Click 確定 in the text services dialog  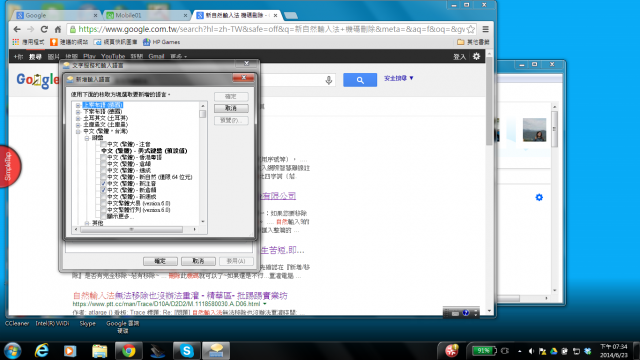pyautogui.click(x=160, y=261)
